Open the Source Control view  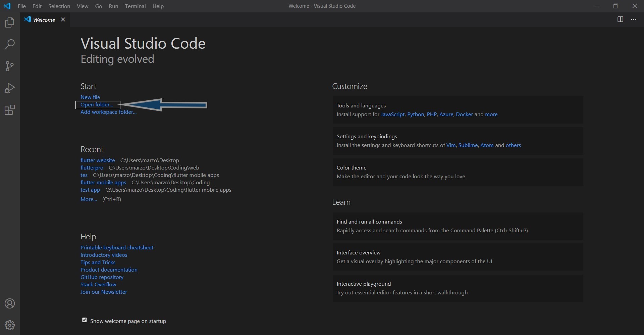coord(10,66)
